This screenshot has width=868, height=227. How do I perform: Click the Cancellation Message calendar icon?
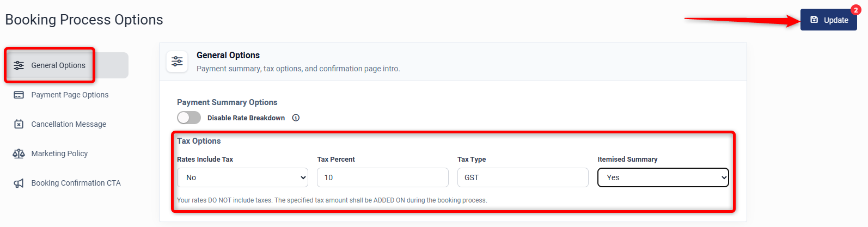click(19, 124)
